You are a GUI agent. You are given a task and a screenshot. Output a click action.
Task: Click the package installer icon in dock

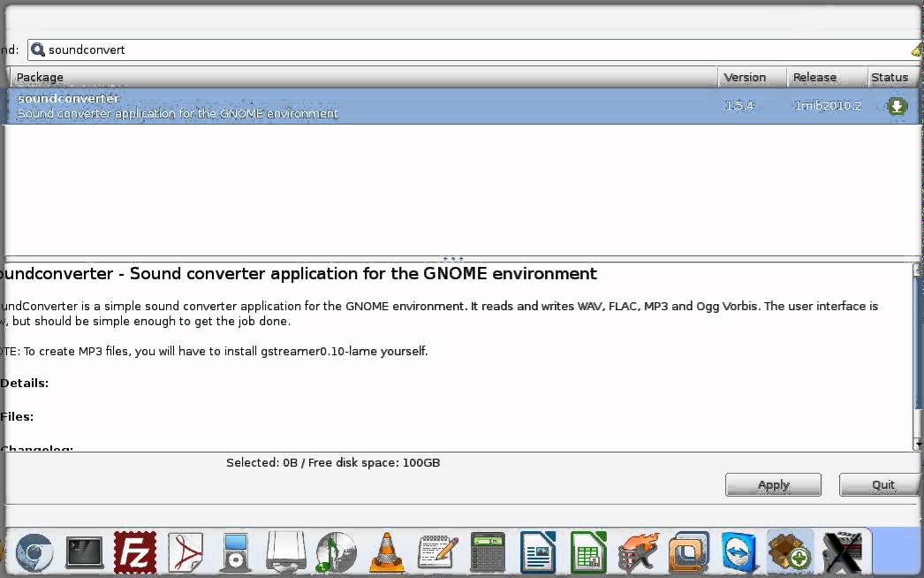click(790, 552)
